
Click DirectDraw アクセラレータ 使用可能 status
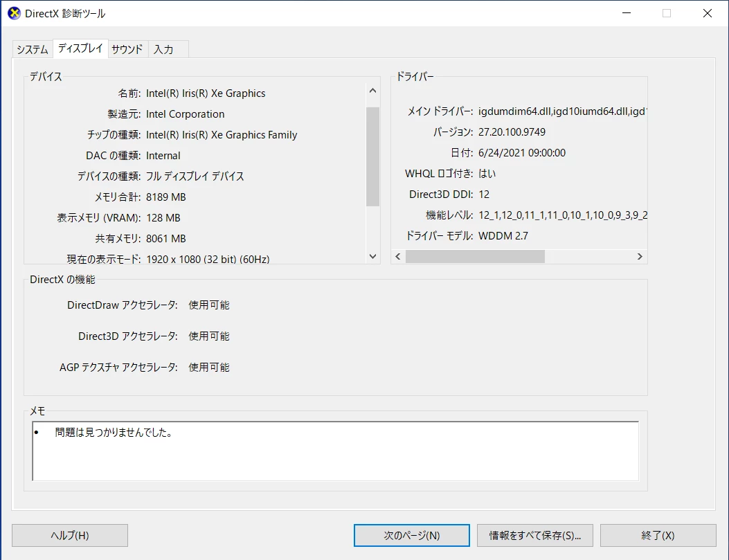click(209, 305)
